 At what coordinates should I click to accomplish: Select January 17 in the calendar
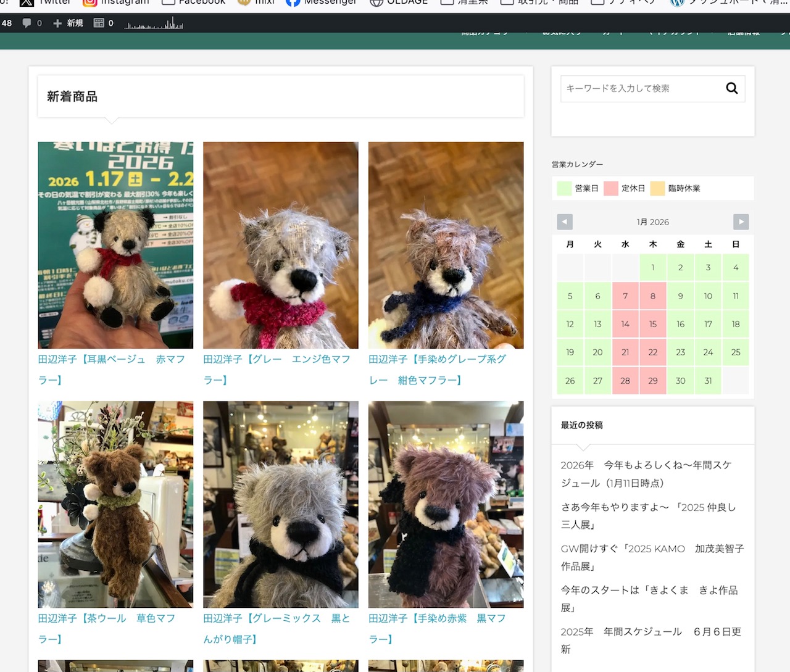[x=708, y=324]
